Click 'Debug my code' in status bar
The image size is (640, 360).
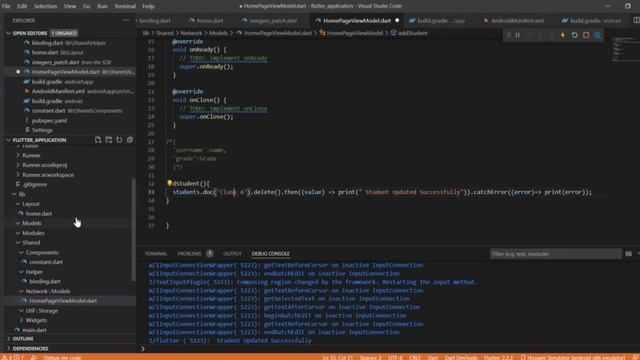click(x=62, y=357)
